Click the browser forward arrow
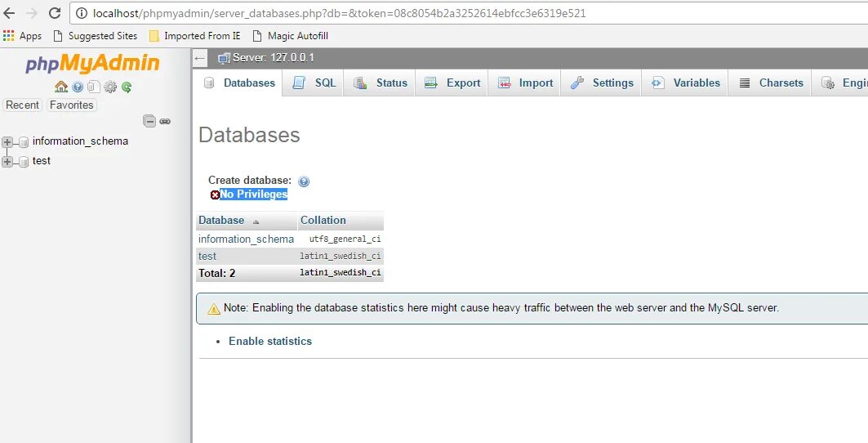The width and height of the screenshot is (868, 443). click(32, 13)
